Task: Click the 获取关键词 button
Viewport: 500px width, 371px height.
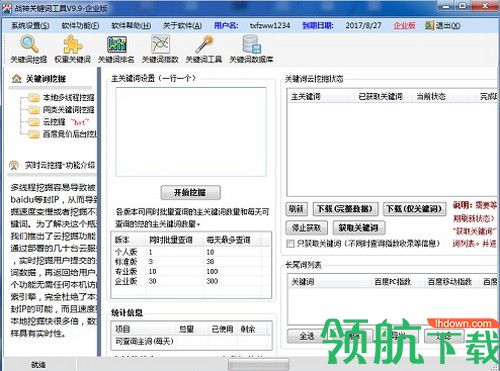Action: [x=359, y=228]
